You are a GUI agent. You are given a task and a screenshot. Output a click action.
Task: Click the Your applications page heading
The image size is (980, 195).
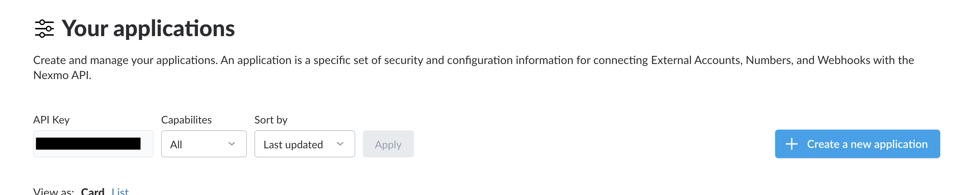point(148,29)
